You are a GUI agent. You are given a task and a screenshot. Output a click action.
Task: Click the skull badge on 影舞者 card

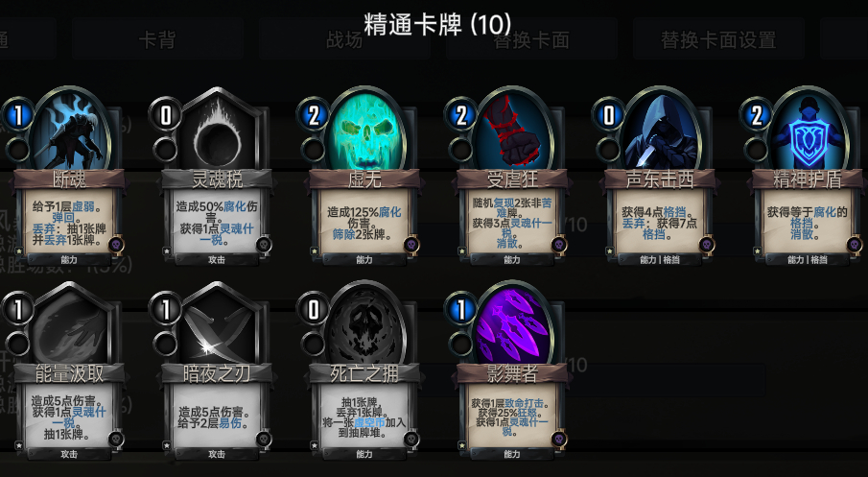[559, 440]
